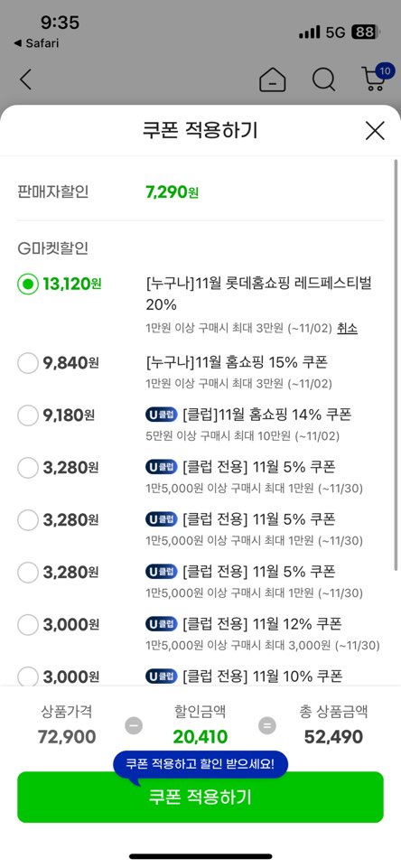Tap the blue 쿠폰 적용하고 할인 받으세요 tooltip
This screenshot has width=401, height=868.
point(200,765)
